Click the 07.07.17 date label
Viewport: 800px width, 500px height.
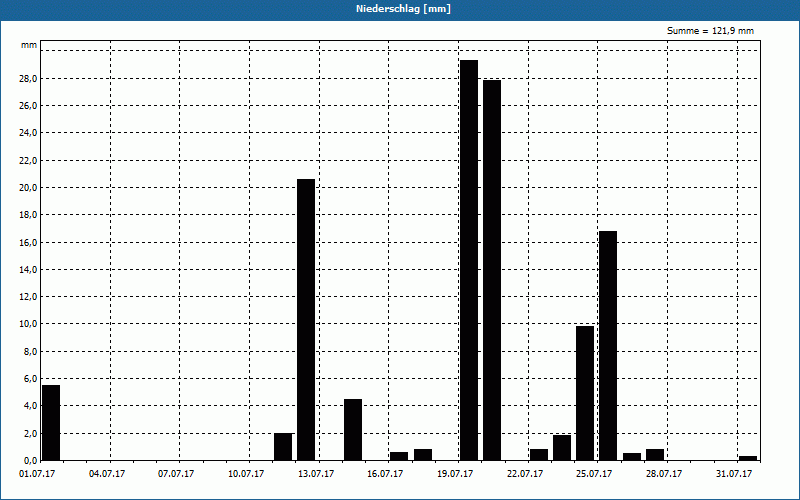click(x=176, y=474)
